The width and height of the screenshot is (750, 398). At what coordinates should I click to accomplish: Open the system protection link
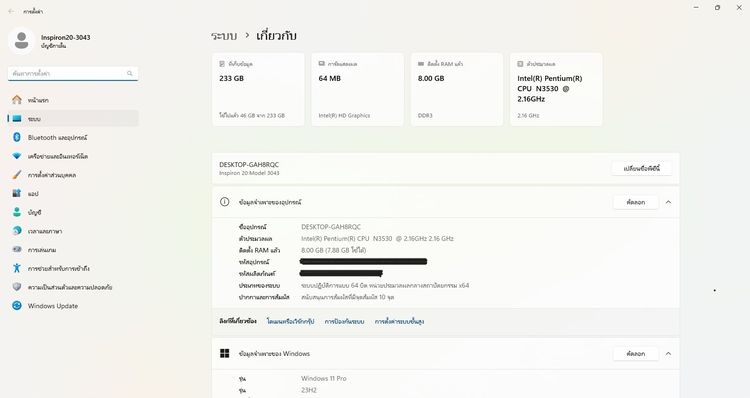pos(344,321)
